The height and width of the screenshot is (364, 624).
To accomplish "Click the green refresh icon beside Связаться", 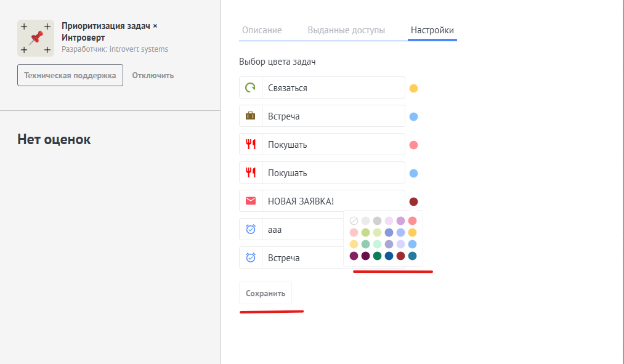I will [x=250, y=87].
